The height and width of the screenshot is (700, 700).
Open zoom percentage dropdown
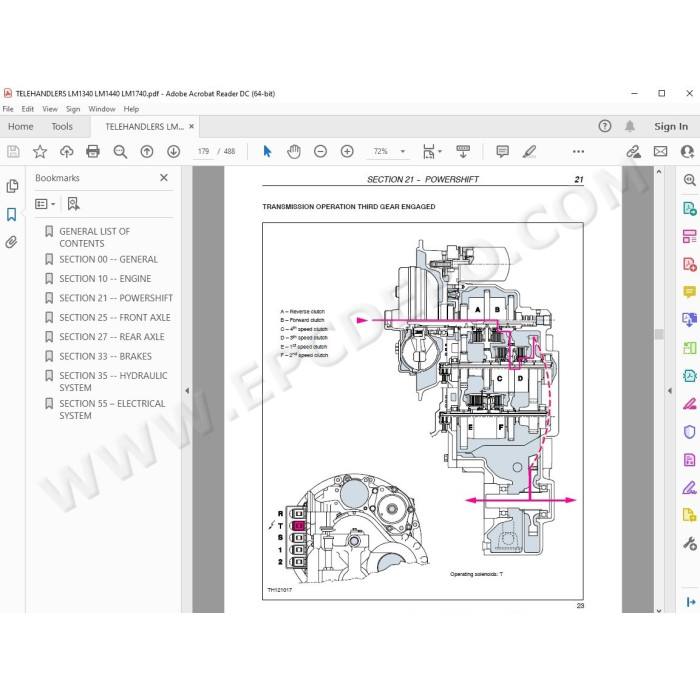[403, 152]
